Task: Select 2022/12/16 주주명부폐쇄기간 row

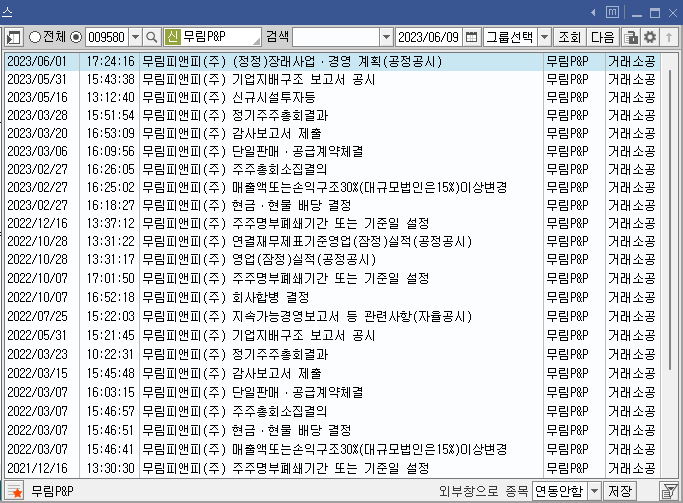Action: (333, 223)
